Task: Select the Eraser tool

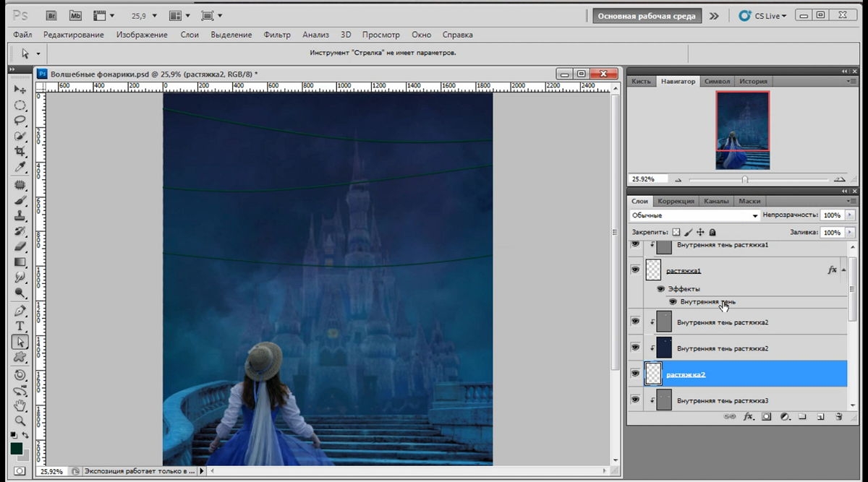Action: [x=20, y=246]
